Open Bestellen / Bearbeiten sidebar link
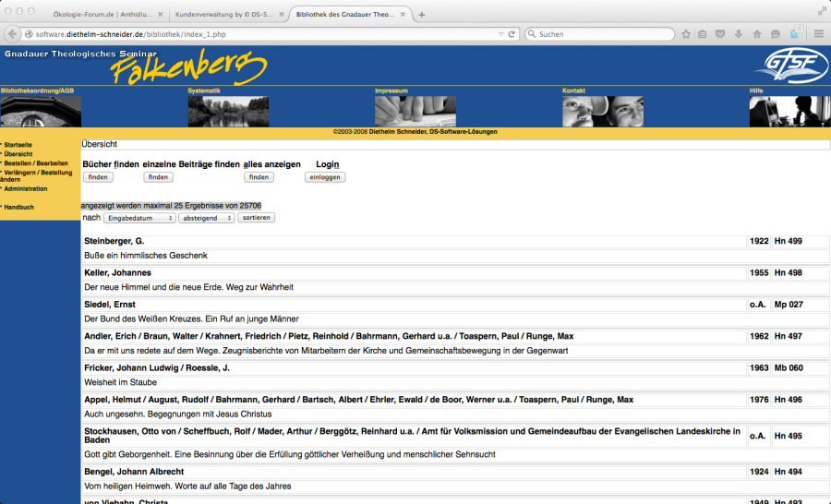The image size is (831, 504). pos(36,163)
